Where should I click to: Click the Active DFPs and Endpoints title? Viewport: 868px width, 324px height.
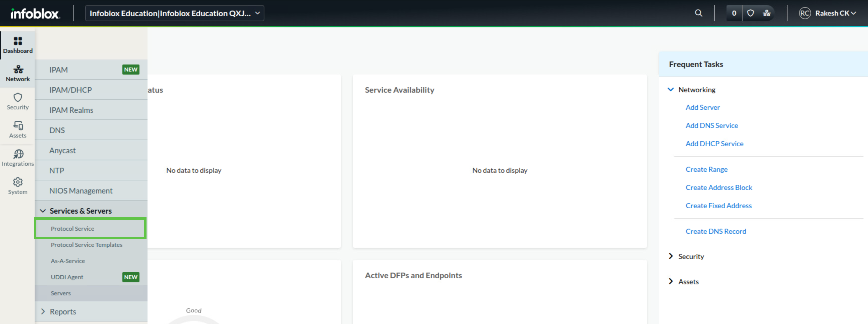point(413,275)
